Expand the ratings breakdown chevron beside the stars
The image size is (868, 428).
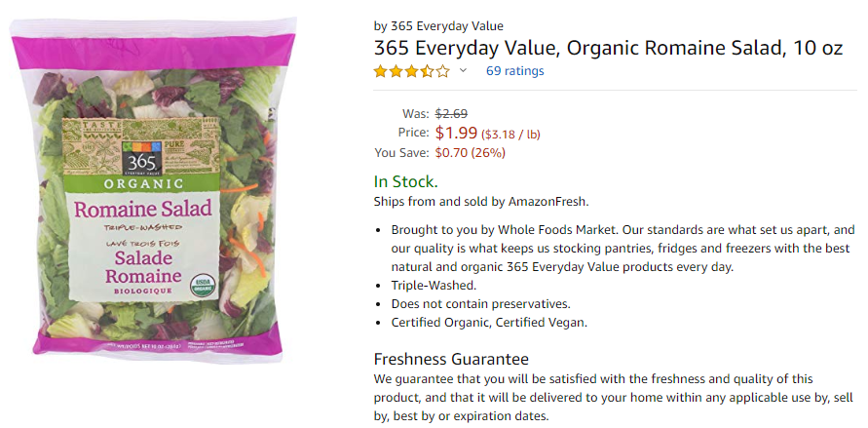[464, 70]
